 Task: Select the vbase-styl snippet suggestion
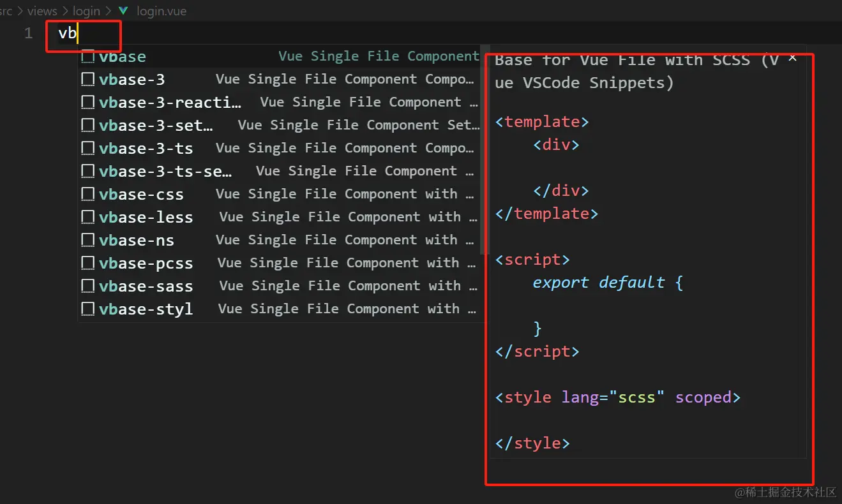click(280, 309)
